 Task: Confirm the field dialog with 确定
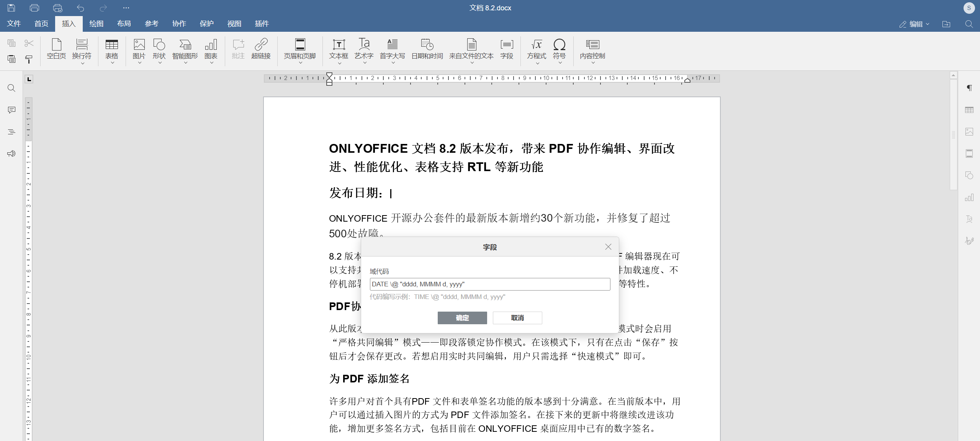pyautogui.click(x=462, y=318)
